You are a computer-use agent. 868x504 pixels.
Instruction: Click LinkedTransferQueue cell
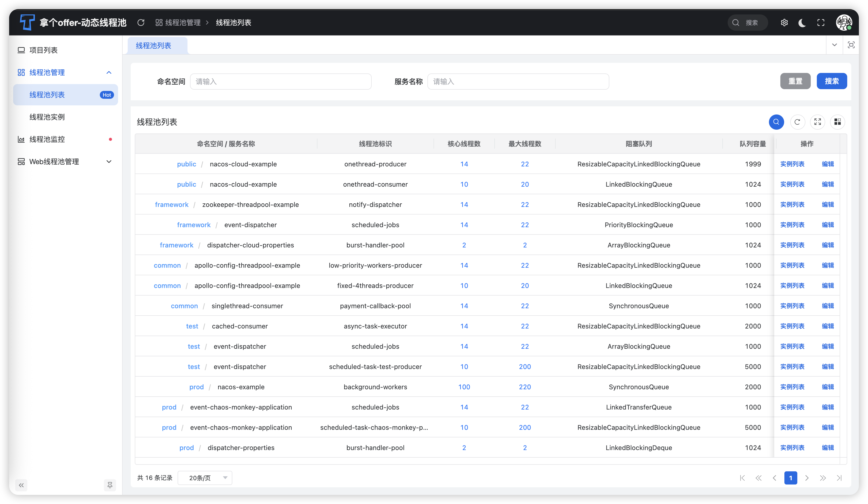639,407
